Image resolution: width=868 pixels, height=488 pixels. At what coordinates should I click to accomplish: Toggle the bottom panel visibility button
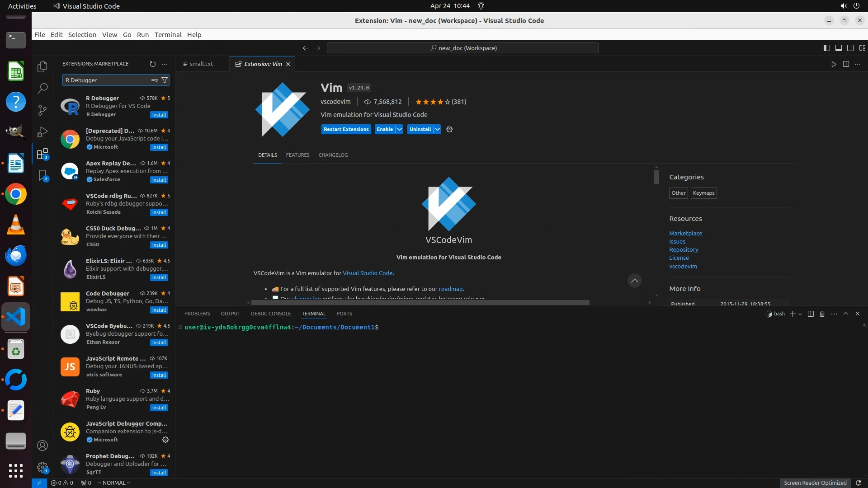click(x=838, y=48)
